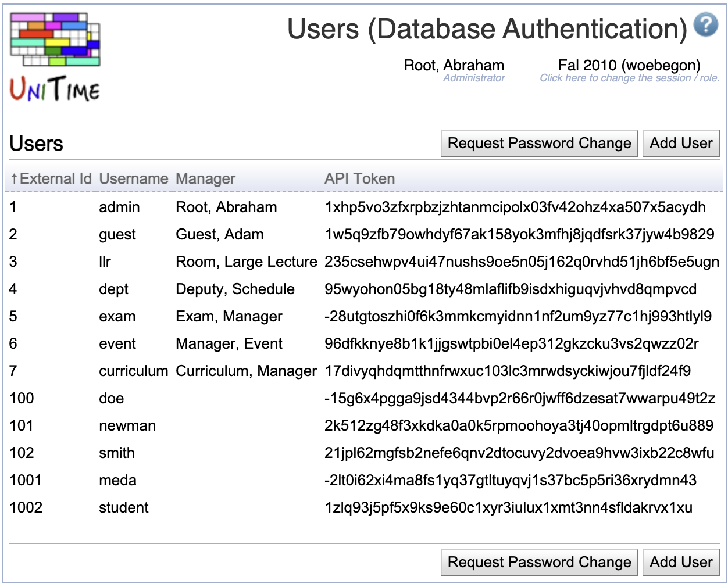Click External Id 1002 cell
This screenshot has height=587, width=728.
(x=26, y=508)
